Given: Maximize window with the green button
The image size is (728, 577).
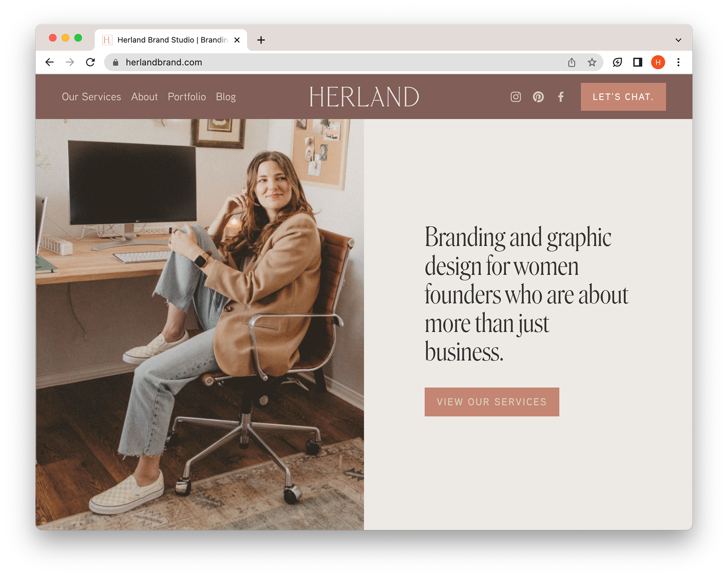Looking at the screenshot, I should 78,38.
